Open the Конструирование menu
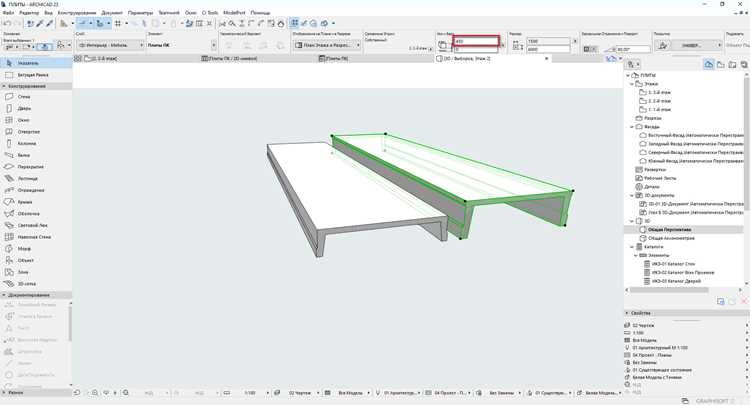750x405 pixels. pyautogui.click(x=77, y=13)
